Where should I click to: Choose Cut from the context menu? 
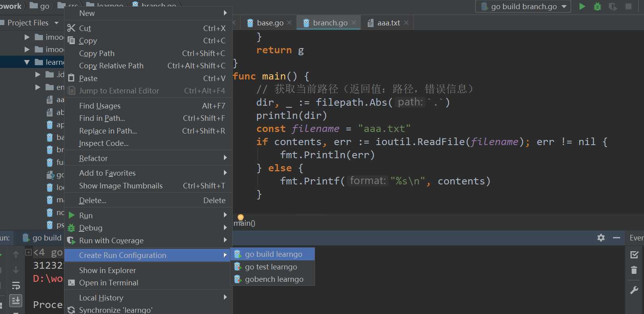(x=148, y=28)
